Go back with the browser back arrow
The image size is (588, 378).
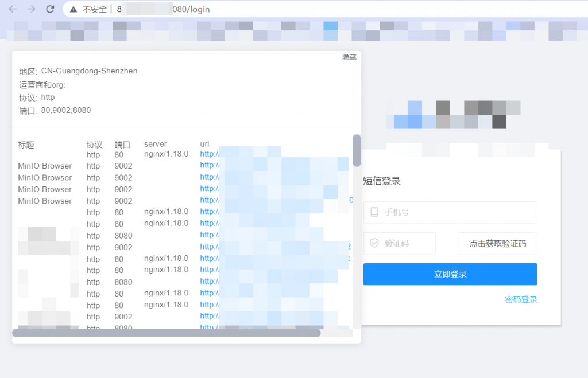13,9
